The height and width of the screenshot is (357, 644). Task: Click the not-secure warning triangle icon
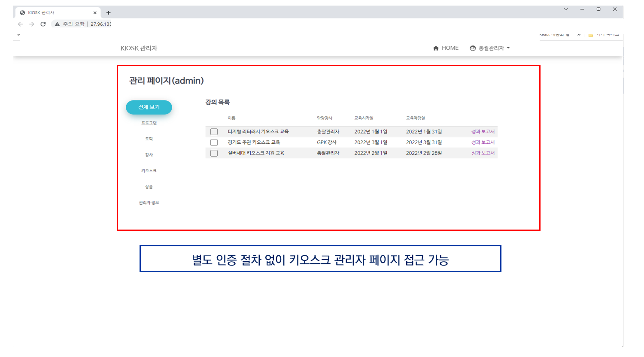point(57,24)
